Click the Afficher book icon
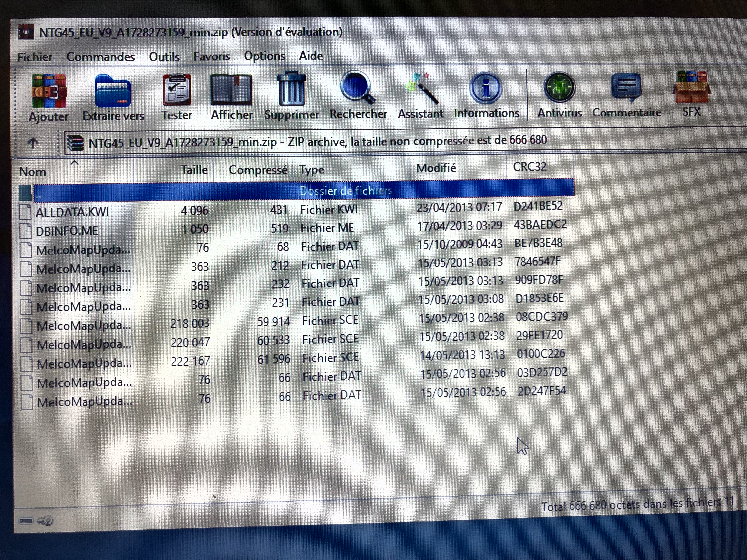This screenshot has height=560, width=747. [x=232, y=96]
